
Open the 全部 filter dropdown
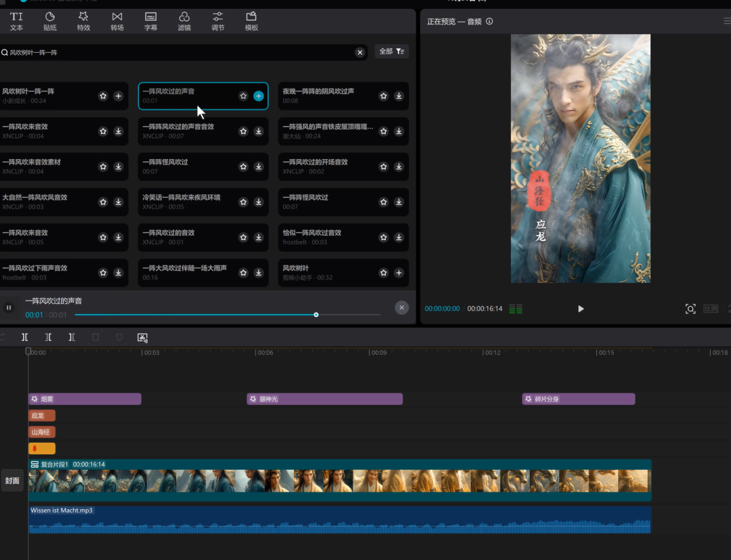coord(392,51)
